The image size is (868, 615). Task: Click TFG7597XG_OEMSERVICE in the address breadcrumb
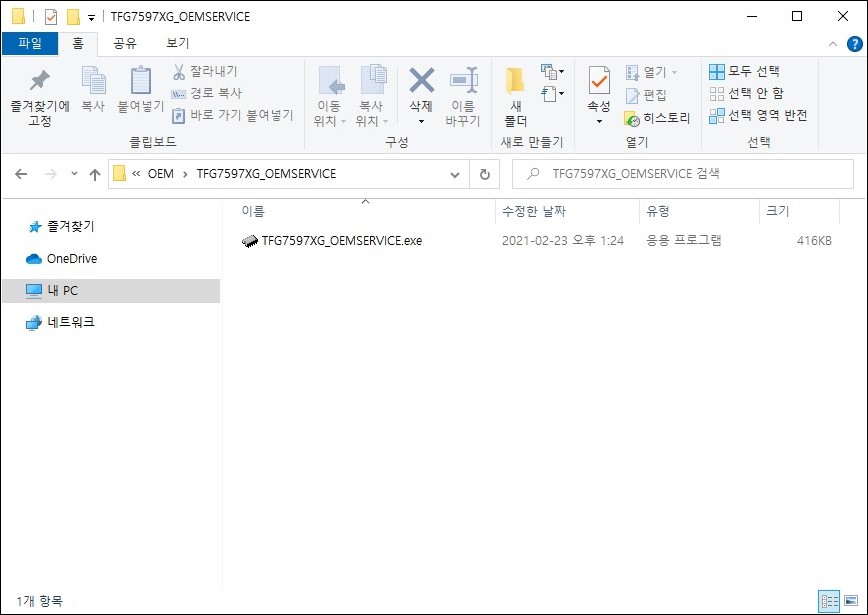tap(266, 174)
